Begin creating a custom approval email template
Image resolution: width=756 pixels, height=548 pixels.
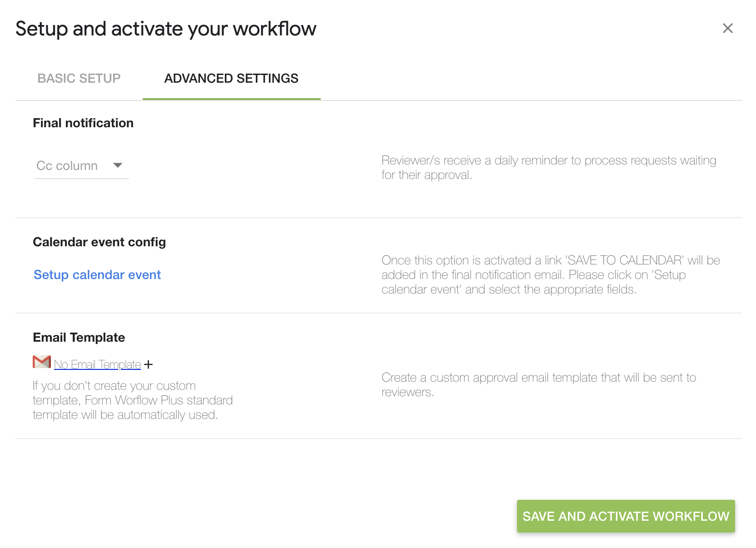pos(97,364)
